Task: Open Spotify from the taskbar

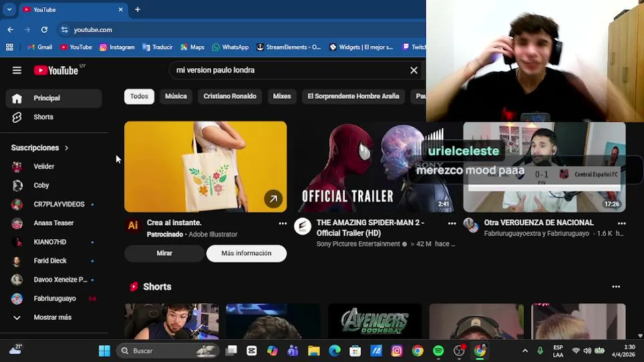Action: click(438, 350)
